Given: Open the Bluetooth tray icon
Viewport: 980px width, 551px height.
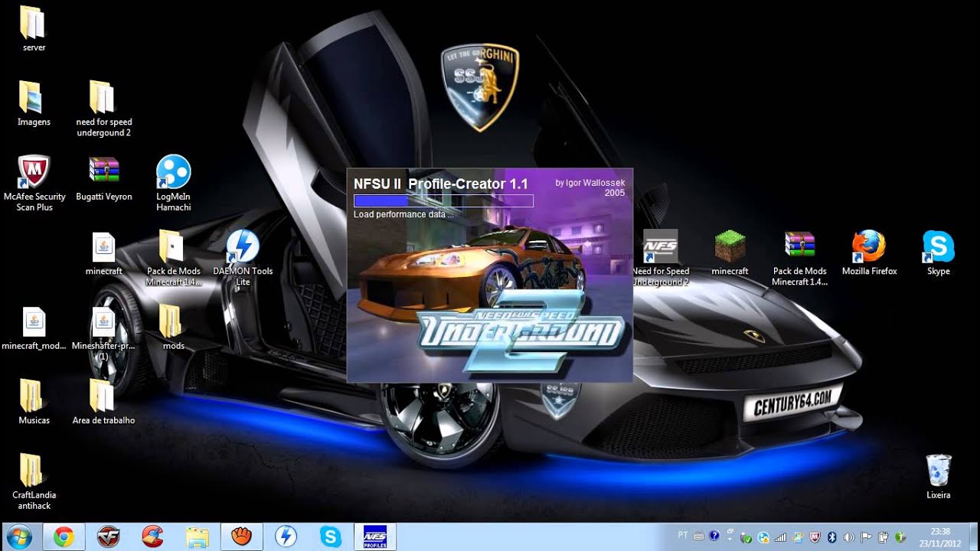Looking at the screenshot, I should click(x=831, y=536).
